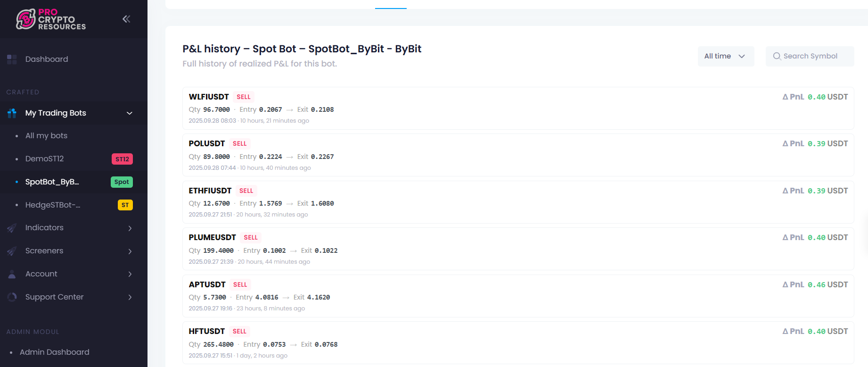The image size is (868, 367).
Task: Click the SELL tag on POLUSDT
Action: coord(240,143)
